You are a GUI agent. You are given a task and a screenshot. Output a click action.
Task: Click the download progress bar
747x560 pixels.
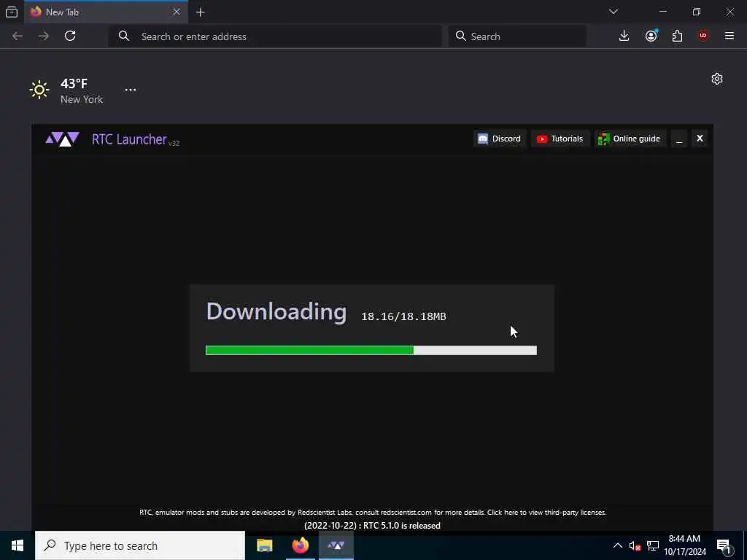(371, 351)
